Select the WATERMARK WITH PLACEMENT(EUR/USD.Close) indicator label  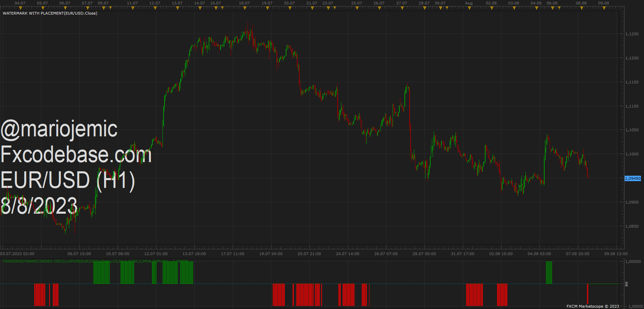[50, 13]
